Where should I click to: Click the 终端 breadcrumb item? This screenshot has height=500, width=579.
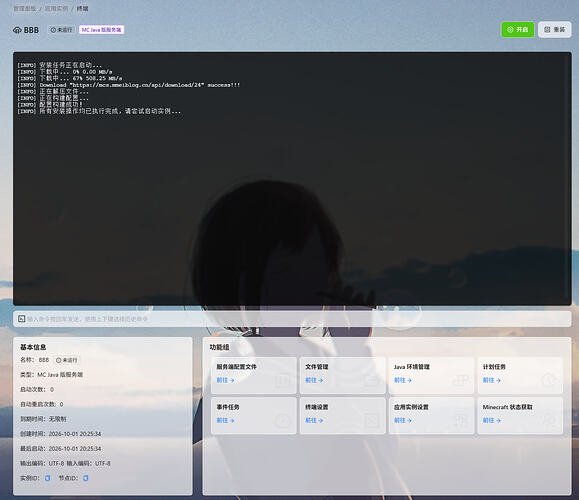click(82, 8)
